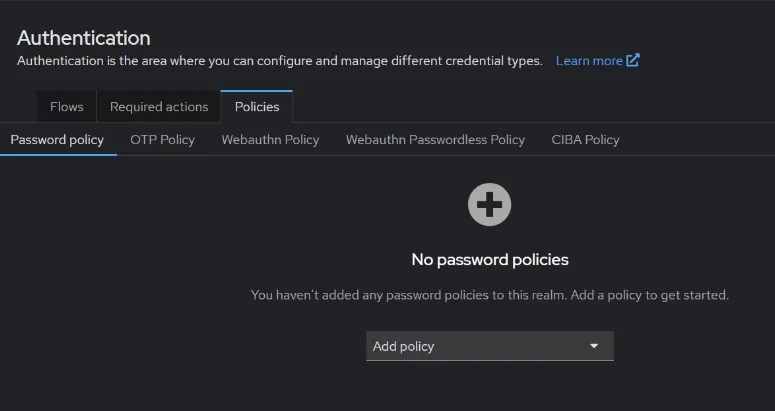775x411 pixels.
Task: Click the "Authentication is the area" description line
Action: click(x=279, y=61)
